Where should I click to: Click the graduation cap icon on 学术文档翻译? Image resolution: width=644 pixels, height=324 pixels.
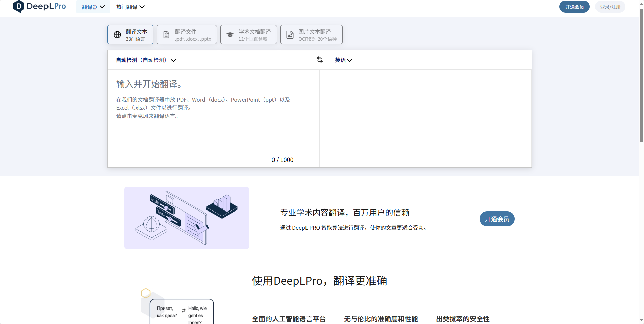point(230,35)
